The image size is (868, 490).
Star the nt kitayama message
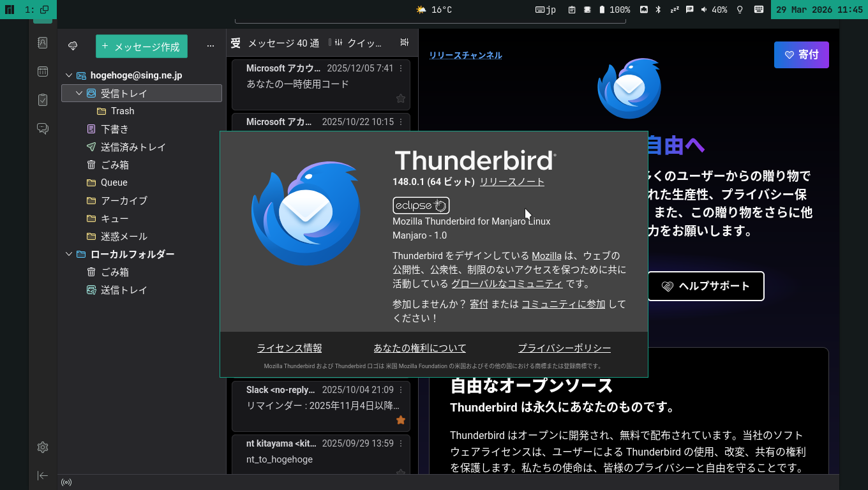[x=400, y=473]
